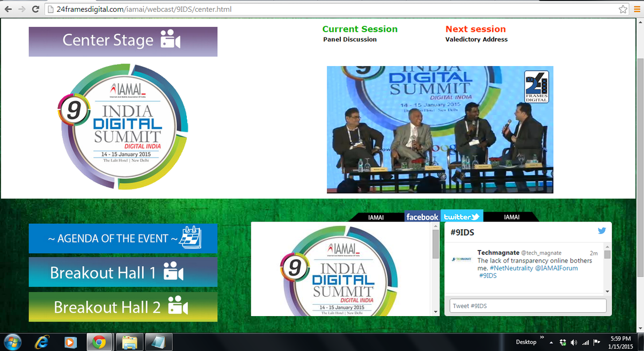Click the Panel Discussion session text

(350, 39)
